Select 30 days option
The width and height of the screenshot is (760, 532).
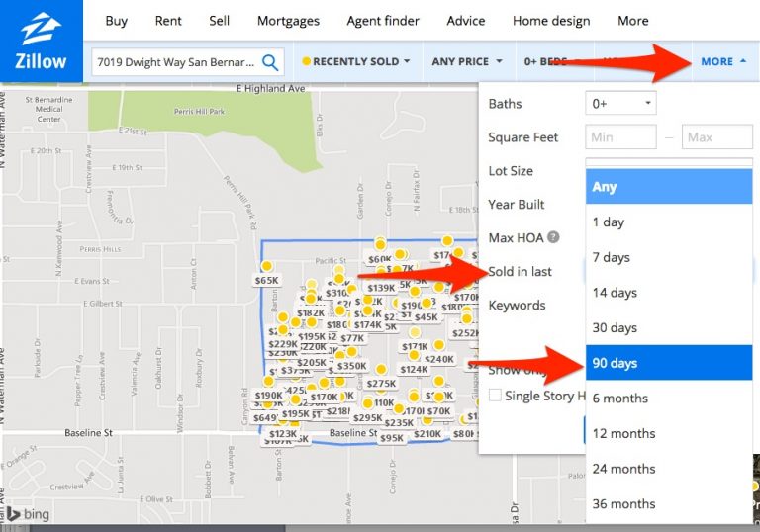coord(669,327)
